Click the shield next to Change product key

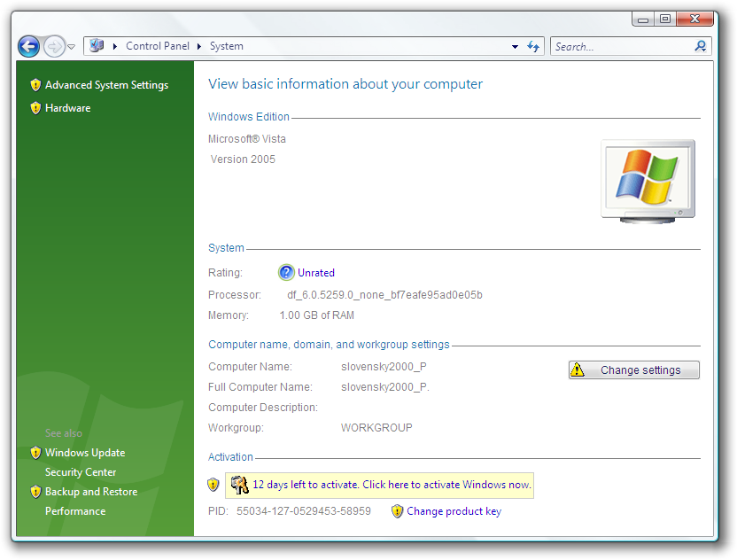click(x=397, y=511)
